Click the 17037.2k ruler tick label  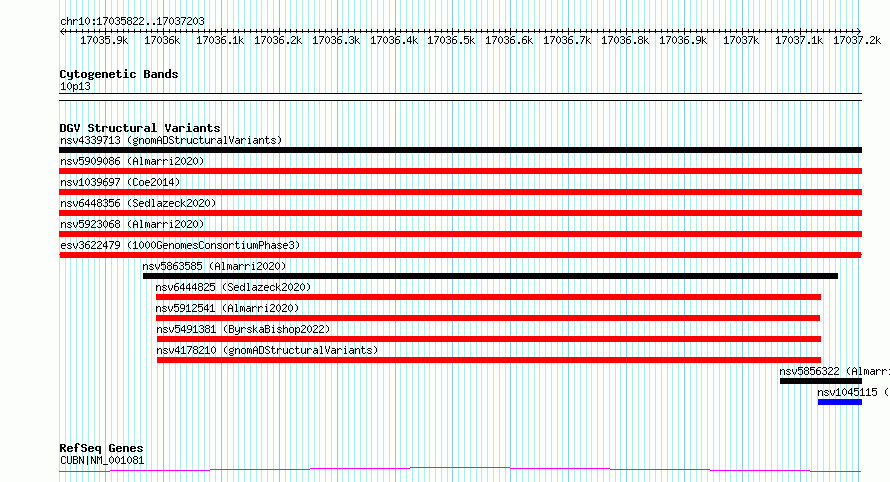coord(857,40)
